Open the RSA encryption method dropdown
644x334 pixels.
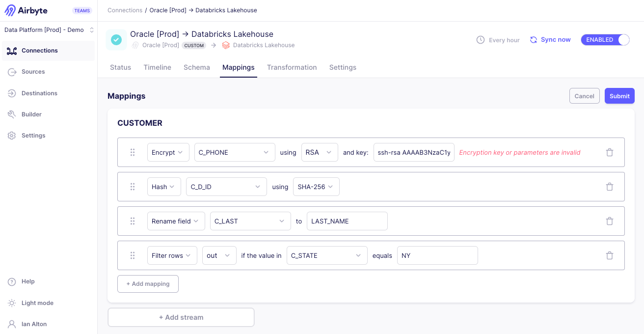click(320, 152)
